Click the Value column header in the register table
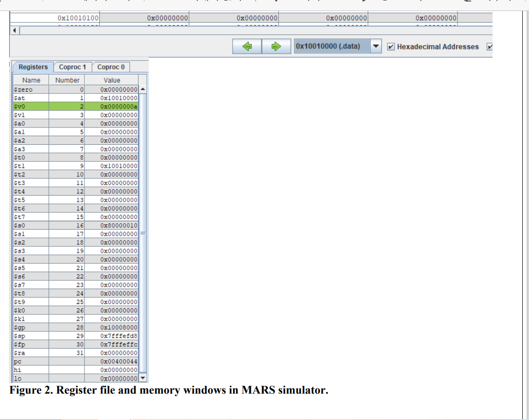The image size is (529, 420). [x=112, y=80]
